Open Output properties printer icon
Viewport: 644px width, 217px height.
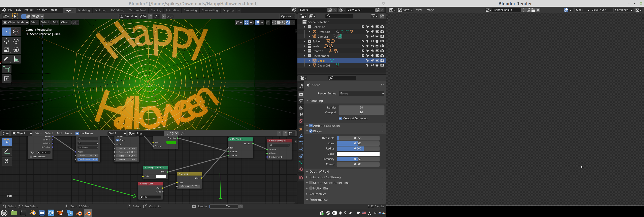coord(301,101)
